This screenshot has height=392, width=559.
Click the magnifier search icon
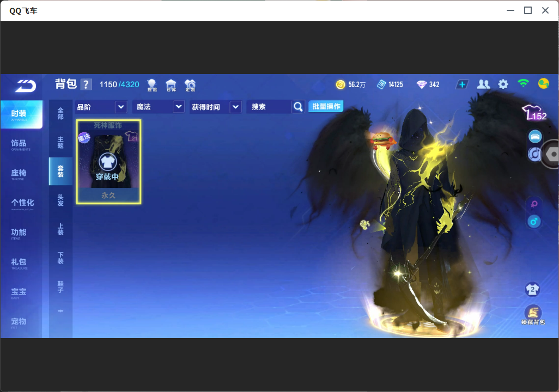298,107
